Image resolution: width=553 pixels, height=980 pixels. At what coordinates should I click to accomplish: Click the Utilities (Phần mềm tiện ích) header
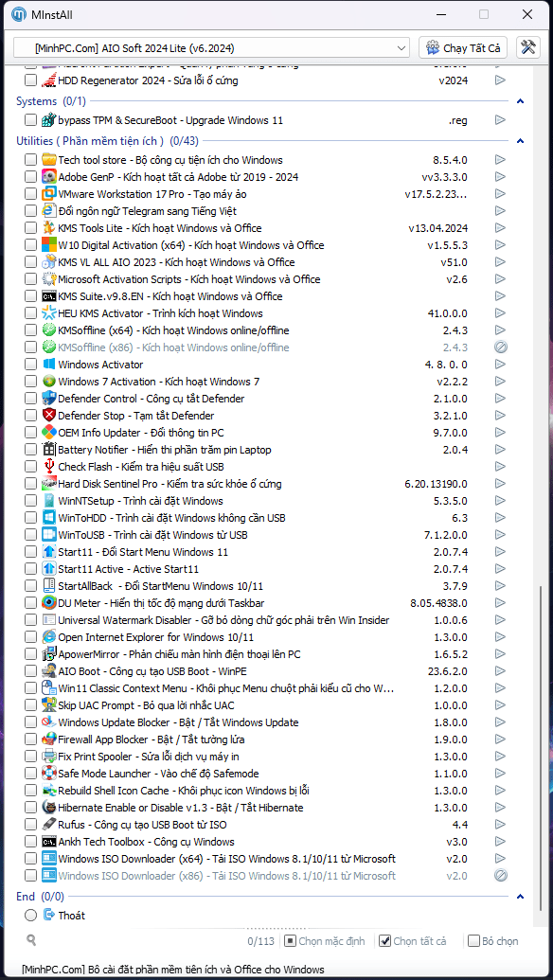point(108,141)
